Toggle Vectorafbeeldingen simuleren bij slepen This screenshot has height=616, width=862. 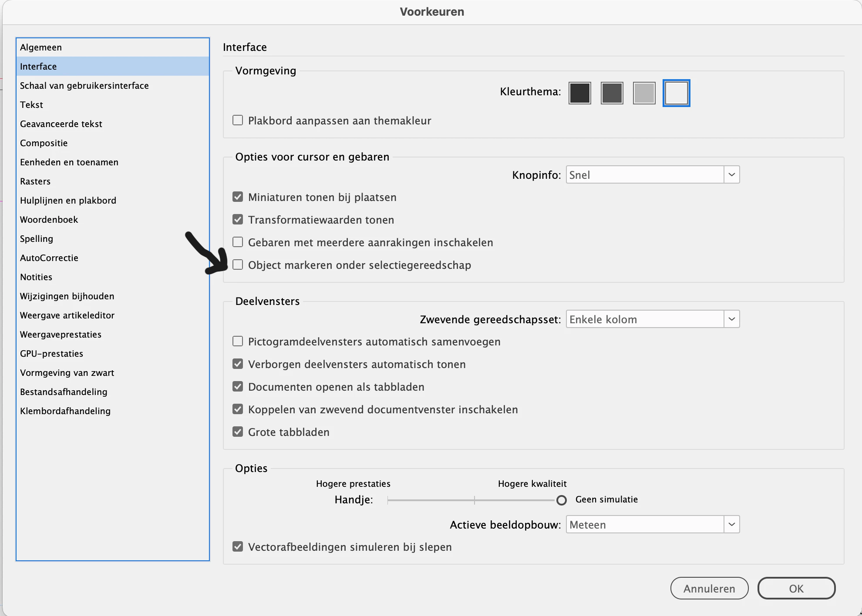tap(238, 546)
